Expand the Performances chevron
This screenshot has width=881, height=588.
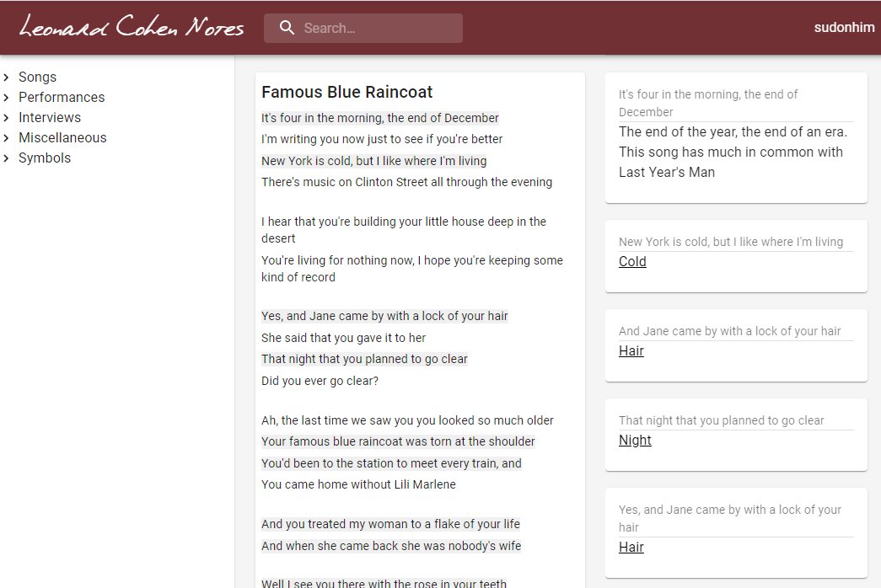6,97
